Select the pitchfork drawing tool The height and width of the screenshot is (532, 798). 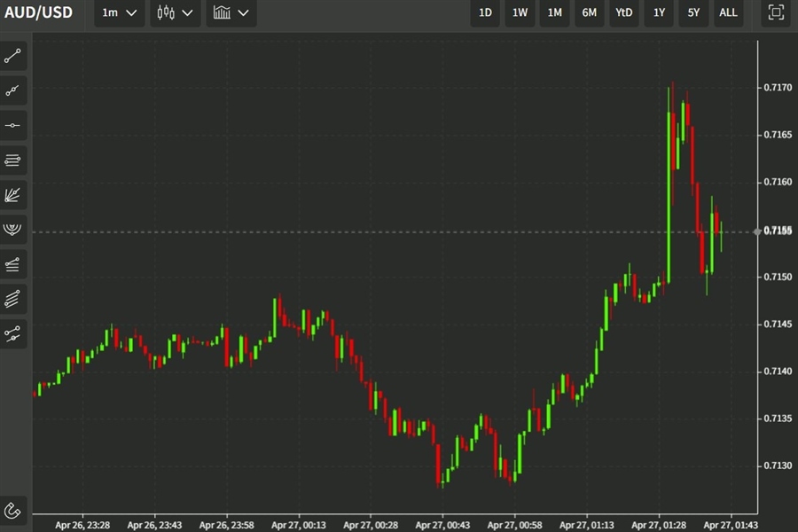(12, 229)
